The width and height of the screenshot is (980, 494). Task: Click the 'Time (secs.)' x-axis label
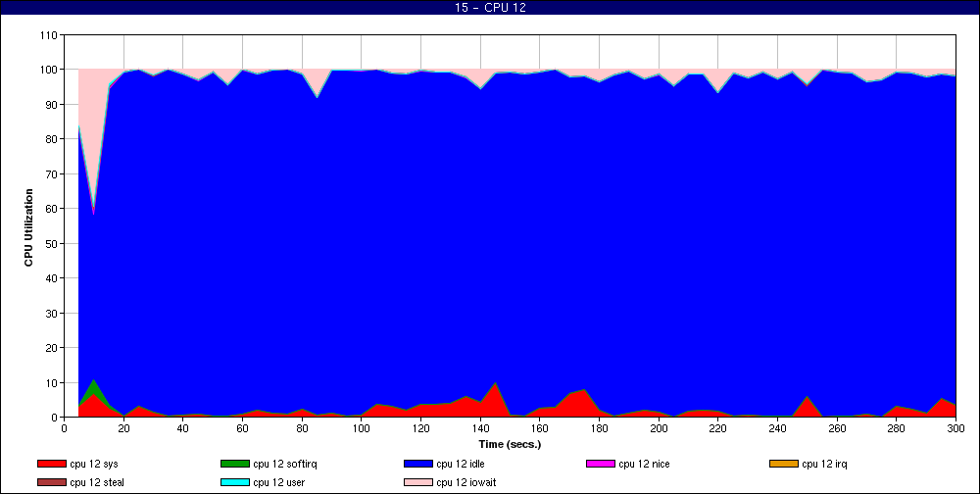[x=510, y=445]
